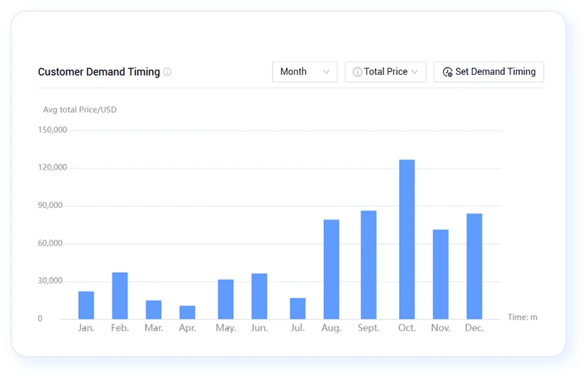Select the Jun. bar in the chart
Viewport: 588px width, 380px height.
coord(259,296)
